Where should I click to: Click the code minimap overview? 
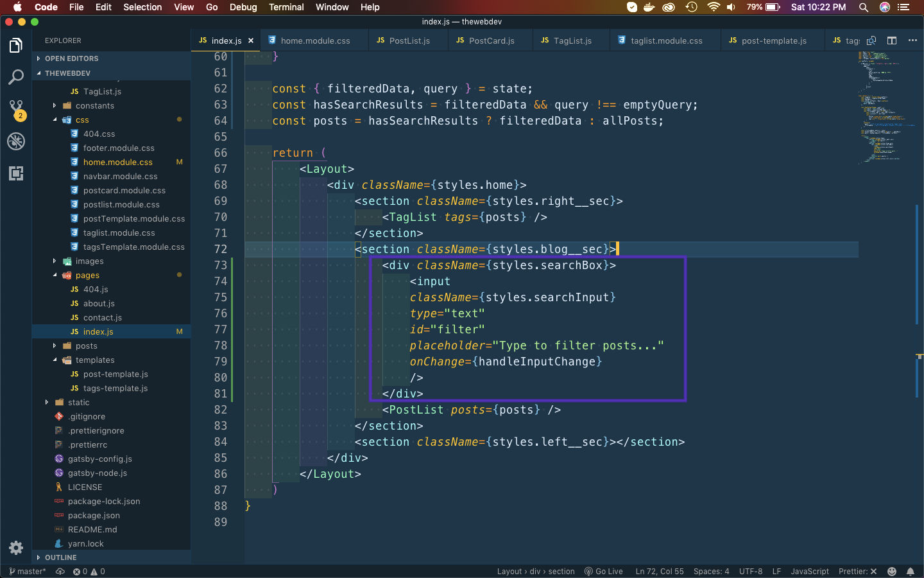[x=886, y=108]
